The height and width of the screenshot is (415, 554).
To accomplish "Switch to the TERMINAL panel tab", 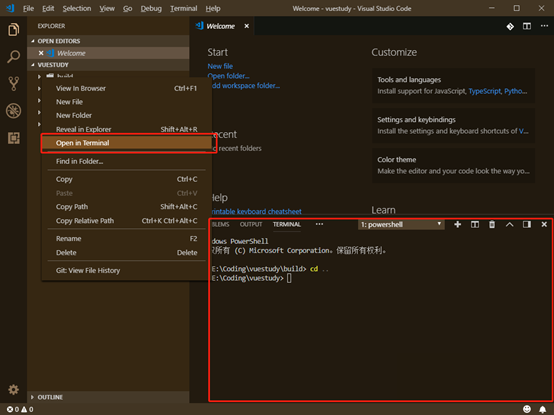I will point(287,224).
